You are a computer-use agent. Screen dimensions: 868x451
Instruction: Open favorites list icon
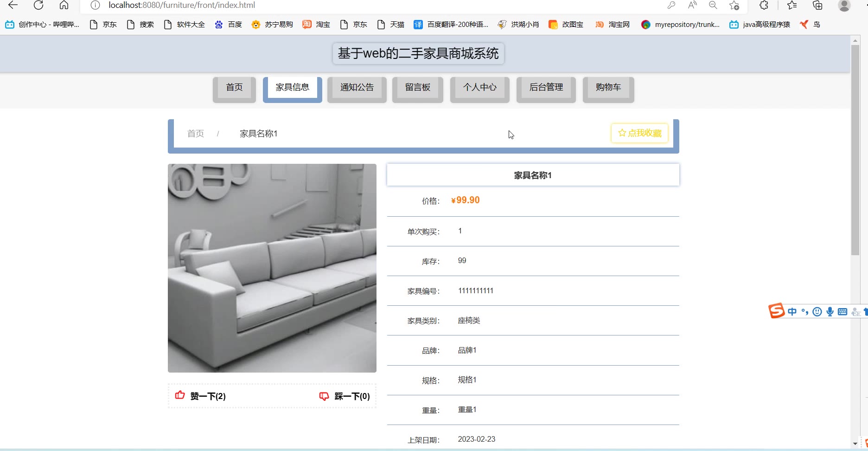(792, 5)
